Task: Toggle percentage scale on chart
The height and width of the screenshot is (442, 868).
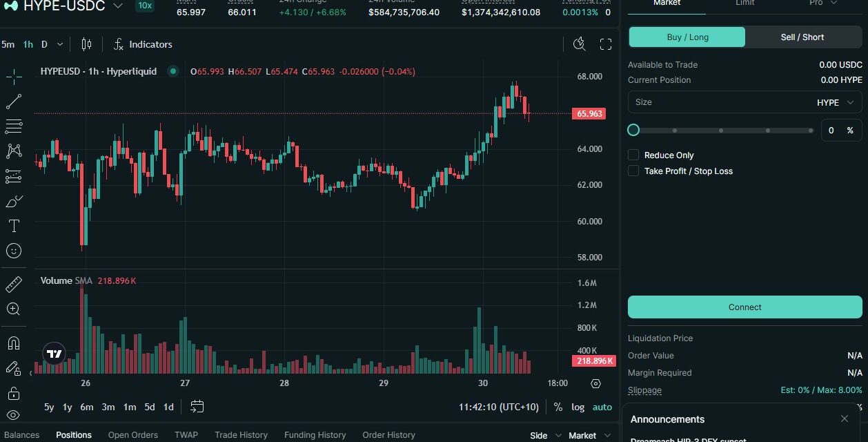Action: pyautogui.click(x=558, y=407)
